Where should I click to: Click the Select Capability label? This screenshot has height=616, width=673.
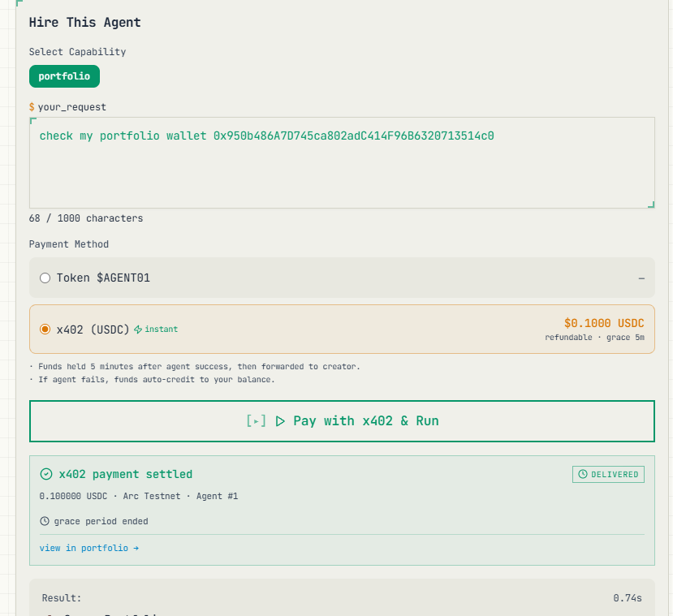[77, 52]
